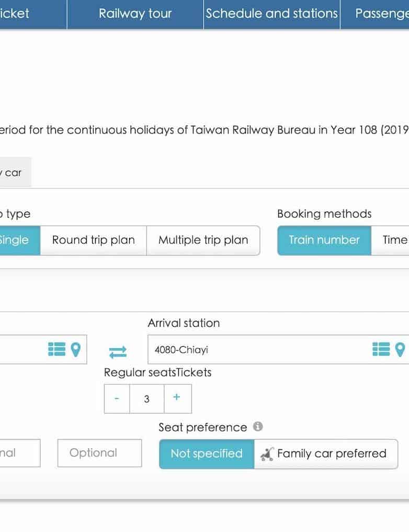
Task: Open arrival station list icon
Action: pyautogui.click(x=381, y=349)
